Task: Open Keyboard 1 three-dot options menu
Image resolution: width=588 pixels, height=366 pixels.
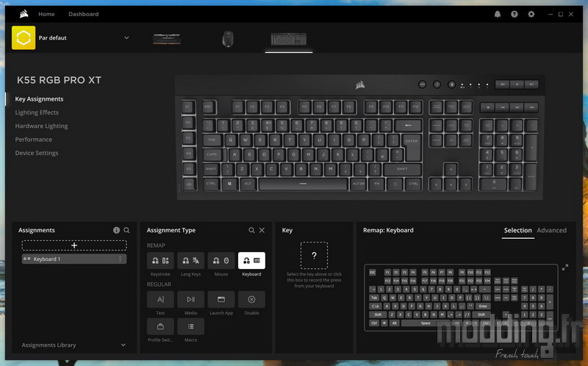Action: (x=120, y=259)
